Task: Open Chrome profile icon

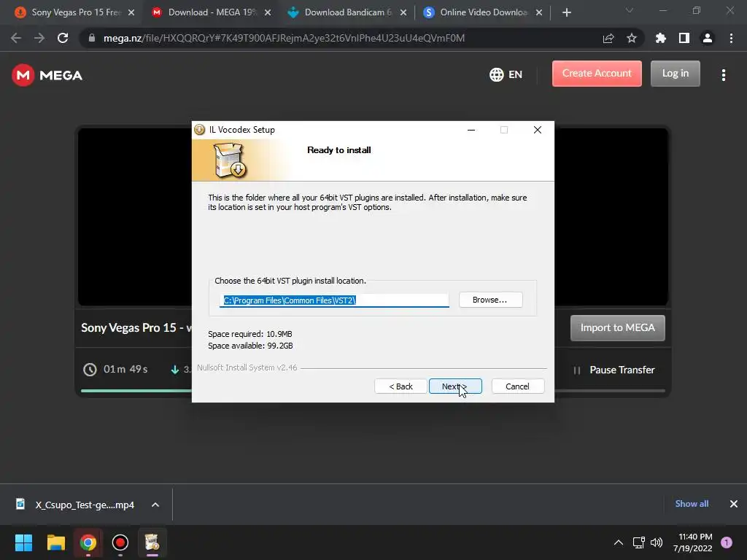Action: (x=708, y=38)
